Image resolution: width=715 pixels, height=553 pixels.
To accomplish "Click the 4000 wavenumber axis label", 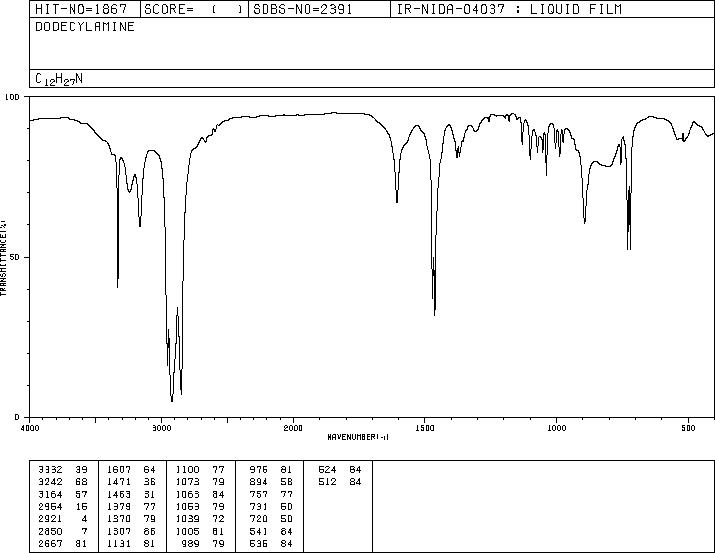I will pos(30,428).
